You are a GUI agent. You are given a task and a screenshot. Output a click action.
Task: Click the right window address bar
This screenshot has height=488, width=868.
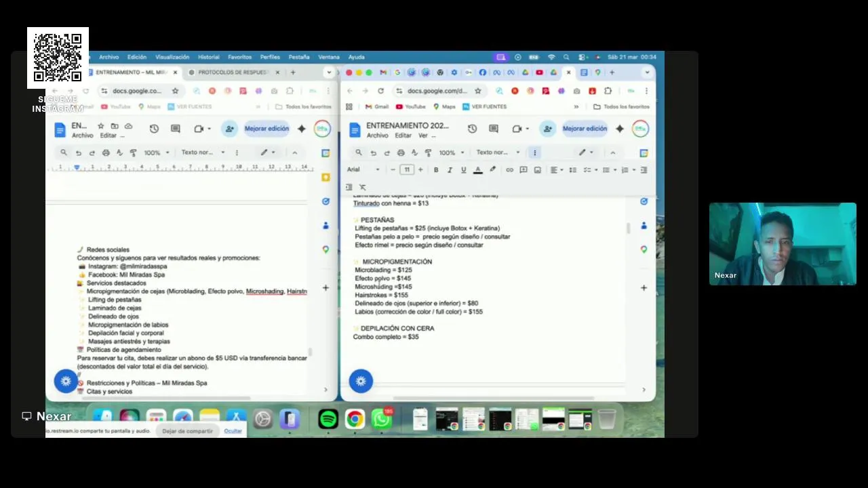coord(437,91)
